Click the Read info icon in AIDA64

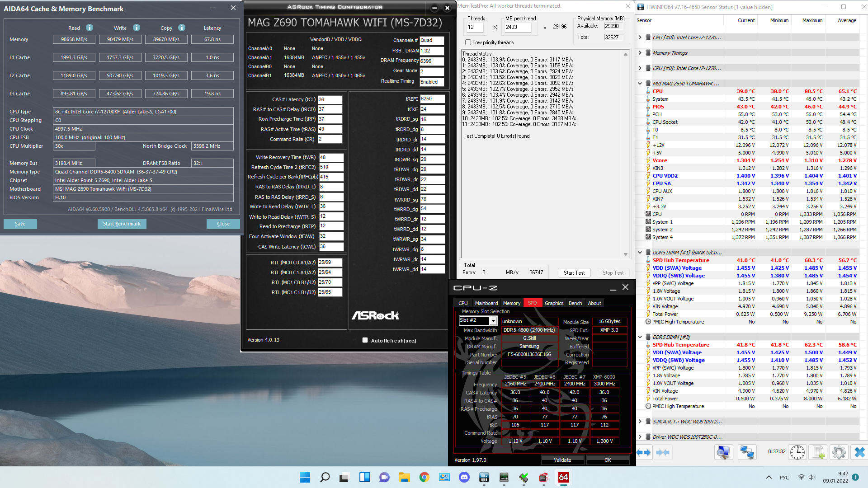coord(90,28)
